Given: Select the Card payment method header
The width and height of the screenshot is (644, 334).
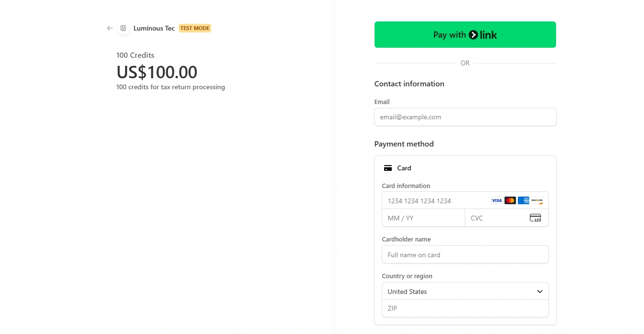Looking at the screenshot, I should click(x=404, y=168).
